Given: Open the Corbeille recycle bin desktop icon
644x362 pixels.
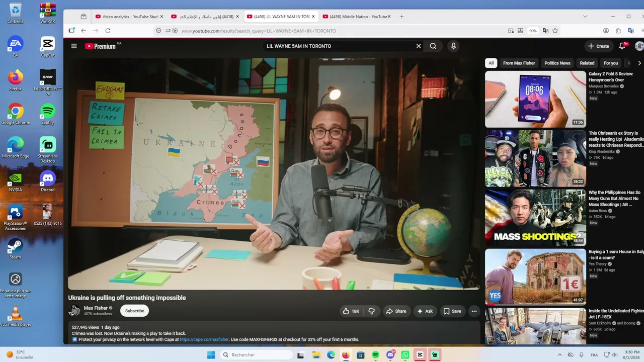Looking at the screenshot, I should pos(16,13).
